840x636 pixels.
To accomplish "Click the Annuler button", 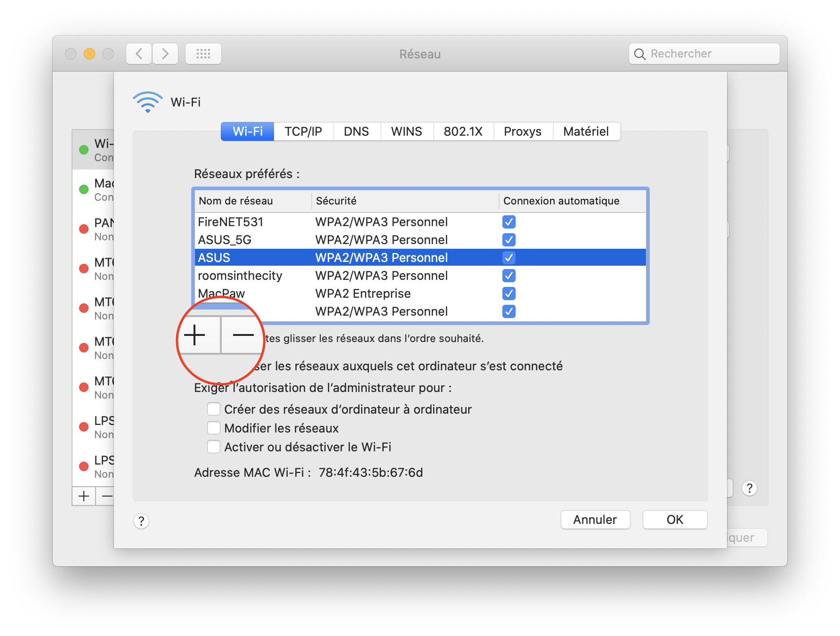I will pos(595,520).
